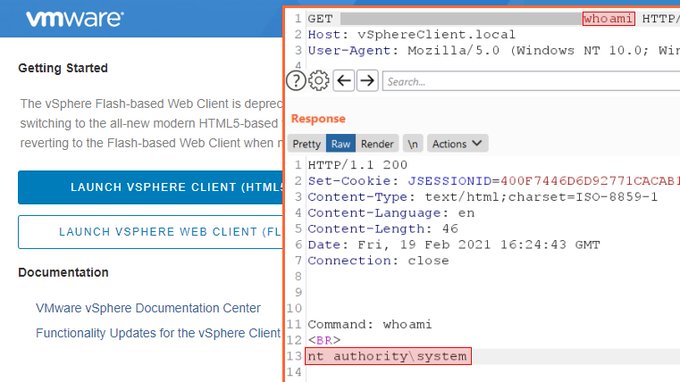This screenshot has width=680, height=382.
Task: Open VMware vSphere Documentation Center link
Action: 148,308
